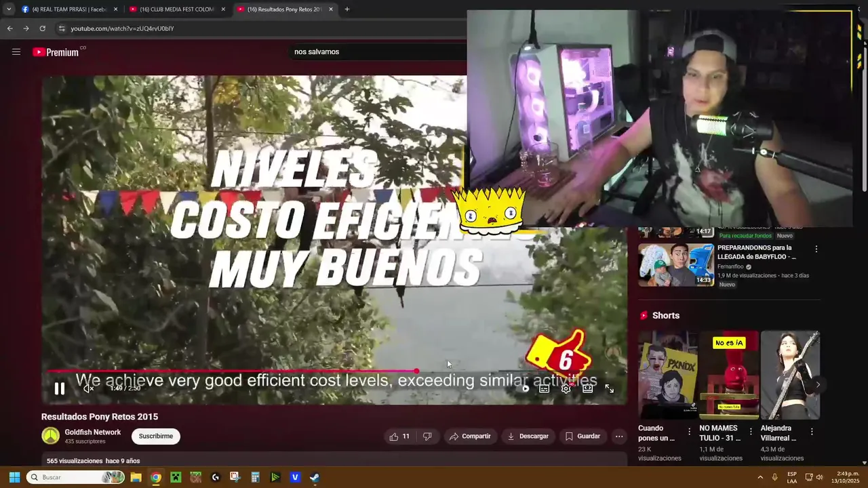Open options for the NO MAMES TULIO Short
This screenshot has width=868, height=488.
coord(751,431)
